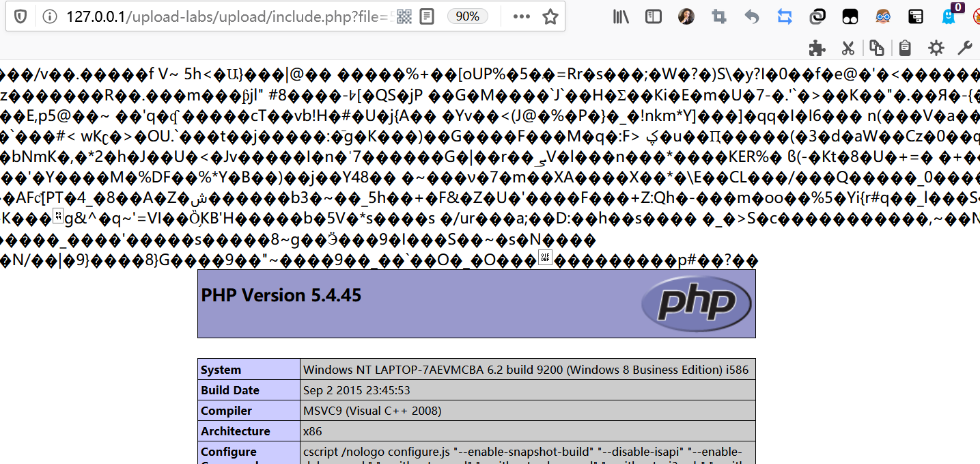Click the 'Windows NT LAPTOP-7AEVMCBA' system value
The image size is (980, 464).
(x=526, y=370)
